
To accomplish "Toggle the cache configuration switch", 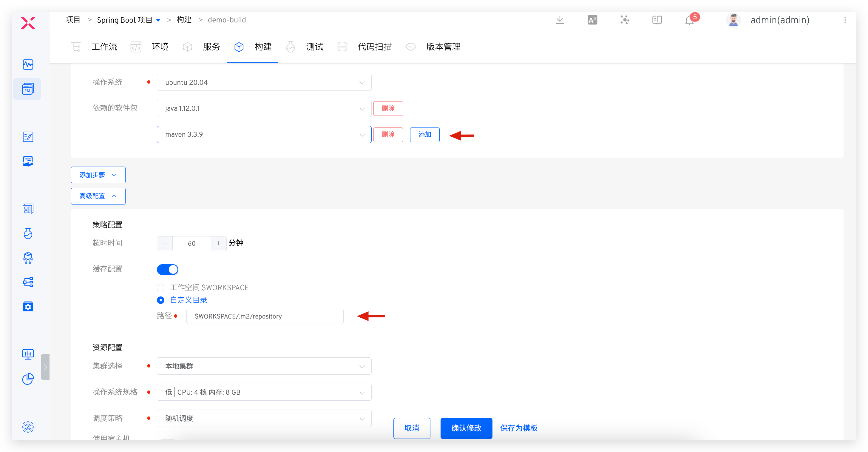I will (x=167, y=269).
